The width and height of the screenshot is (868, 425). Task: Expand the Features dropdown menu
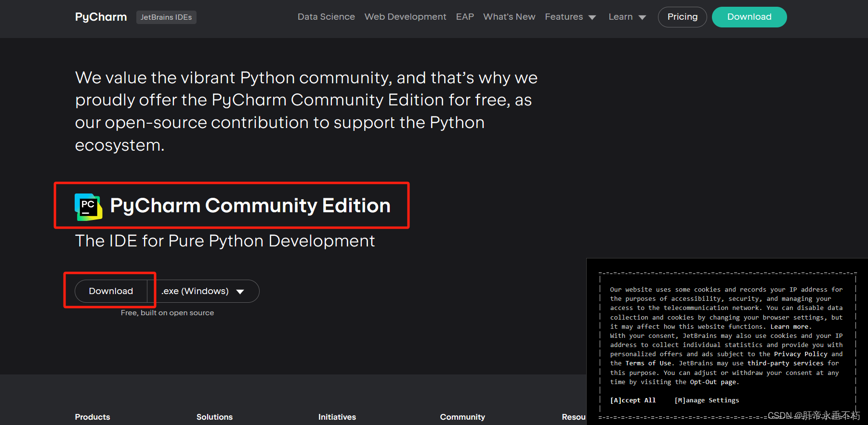coord(570,17)
